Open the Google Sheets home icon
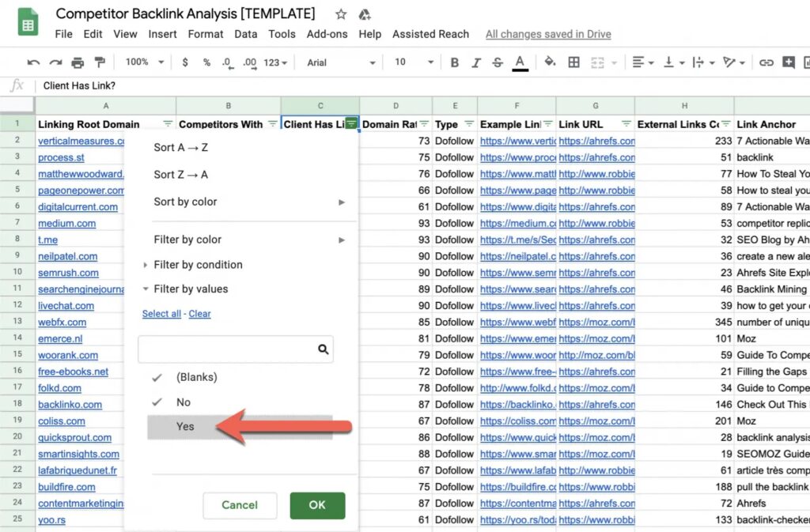Screen dimensions: 810x532 (28, 22)
